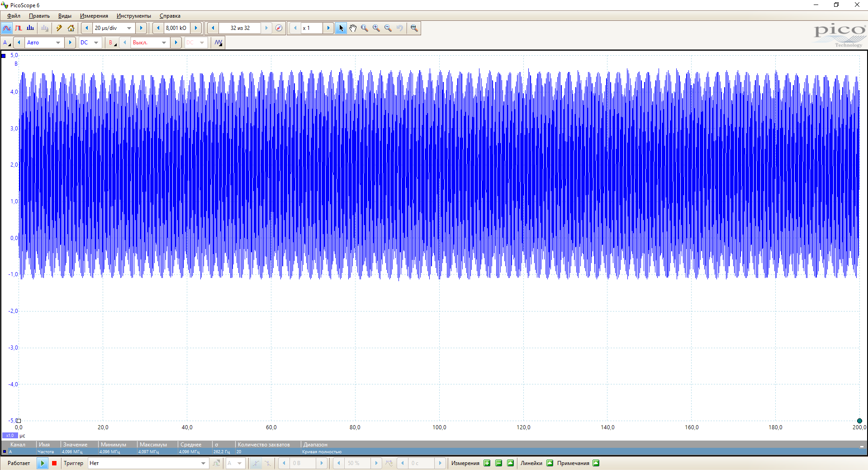Click the Home display icon
Image resolution: width=868 pixels, height=470 pixels.
[71, 28]
